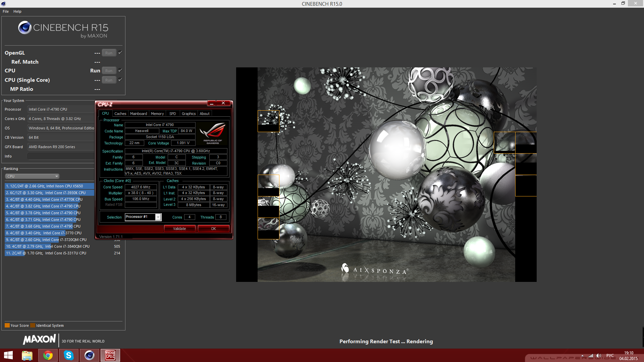
Task: Click the render preview image
Action: 386,174
